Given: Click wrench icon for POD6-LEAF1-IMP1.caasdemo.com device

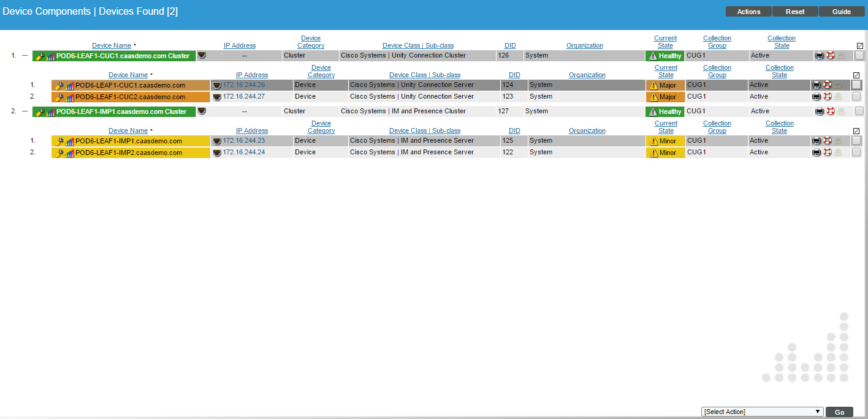Looking at the screenshot, I should click(59, 142).
